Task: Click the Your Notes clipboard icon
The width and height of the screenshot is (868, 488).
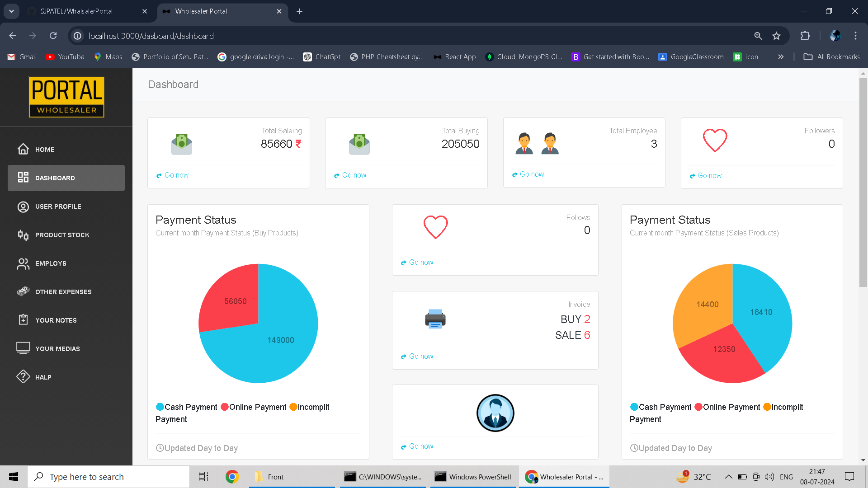Action: coord(23,320)
